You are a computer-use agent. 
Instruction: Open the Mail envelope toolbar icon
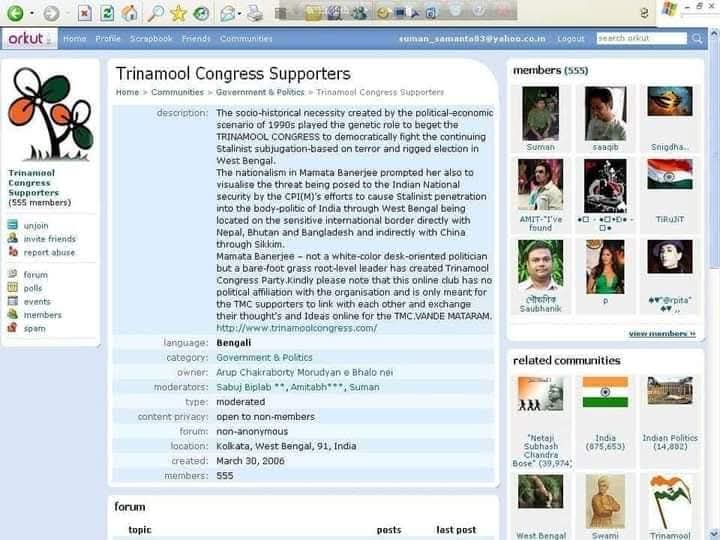pos(228,13)
